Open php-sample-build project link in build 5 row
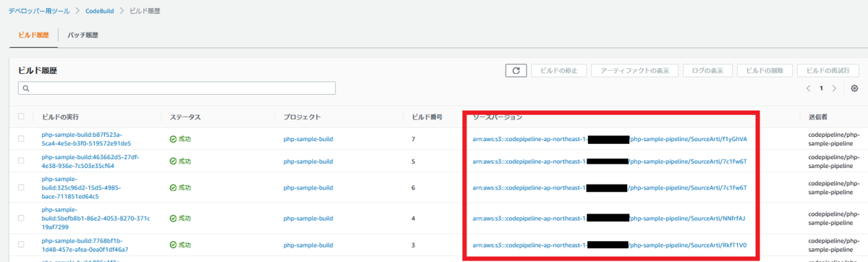 coord(308,161)
